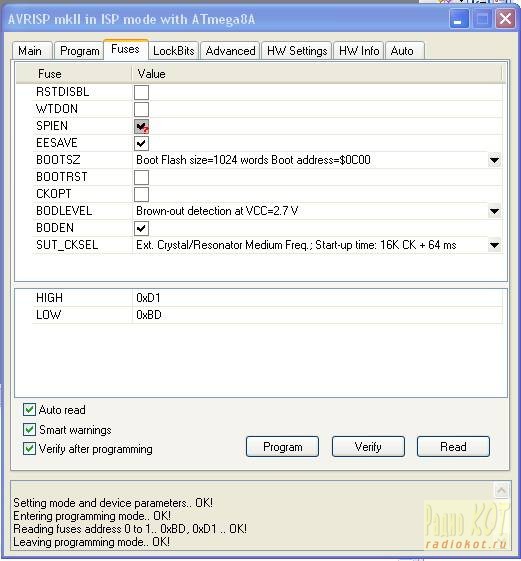Open the HW Settings tab
The height and width of the screenshot is (561, 521).
pyautogui.click(x=297, y=51)
